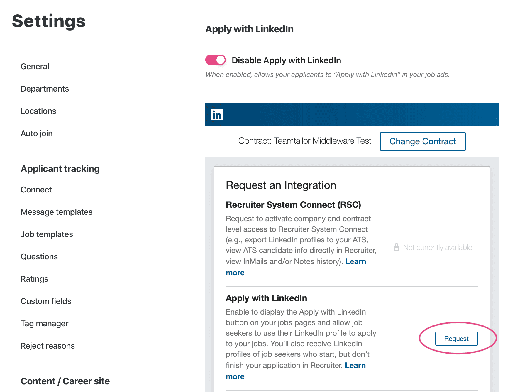Go to Tag manager
The height and width of the screenshot is (392, 532).
point(45,324)
